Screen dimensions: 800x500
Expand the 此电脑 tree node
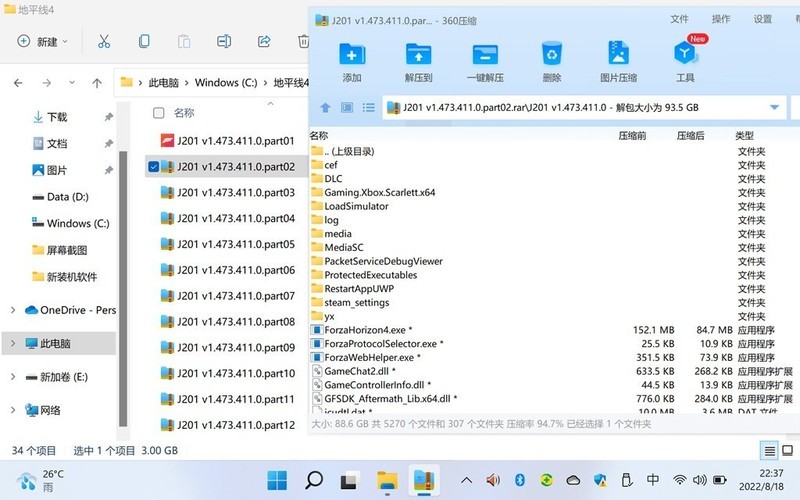pyautogui.click(x=13, y=343)
